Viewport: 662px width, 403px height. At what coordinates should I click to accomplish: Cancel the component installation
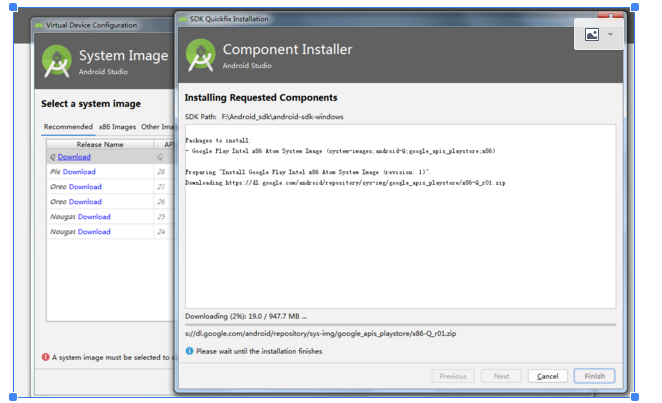tap(548, 376)
